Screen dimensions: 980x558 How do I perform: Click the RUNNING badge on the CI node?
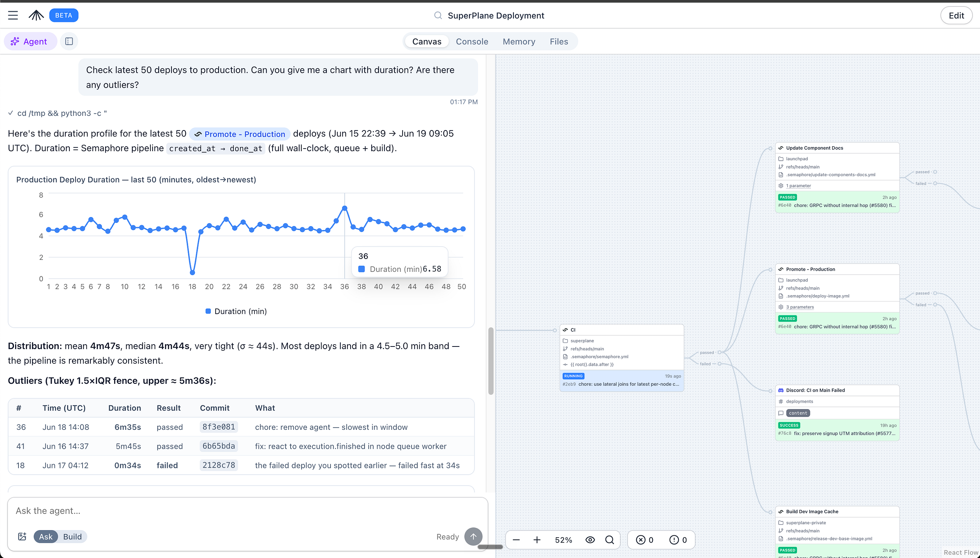[573, 376]
